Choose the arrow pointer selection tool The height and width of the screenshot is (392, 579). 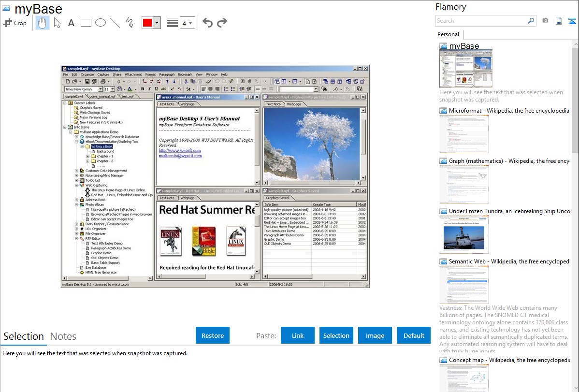(x=57, y=23)
